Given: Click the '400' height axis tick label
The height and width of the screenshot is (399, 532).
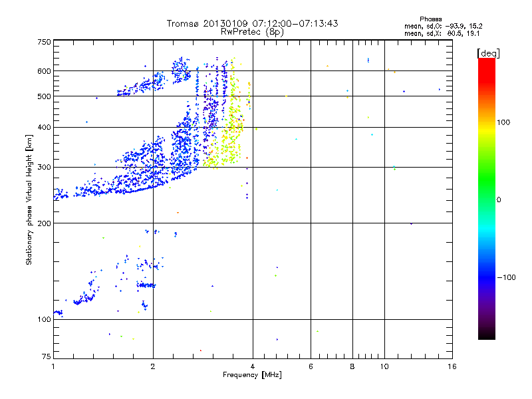Looking at the screenshot, I should click(44, 127).
